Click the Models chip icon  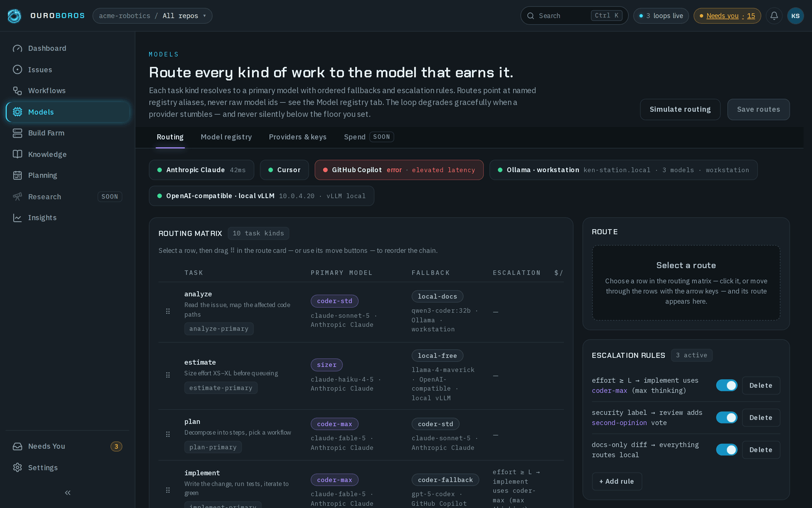point(17,112)
